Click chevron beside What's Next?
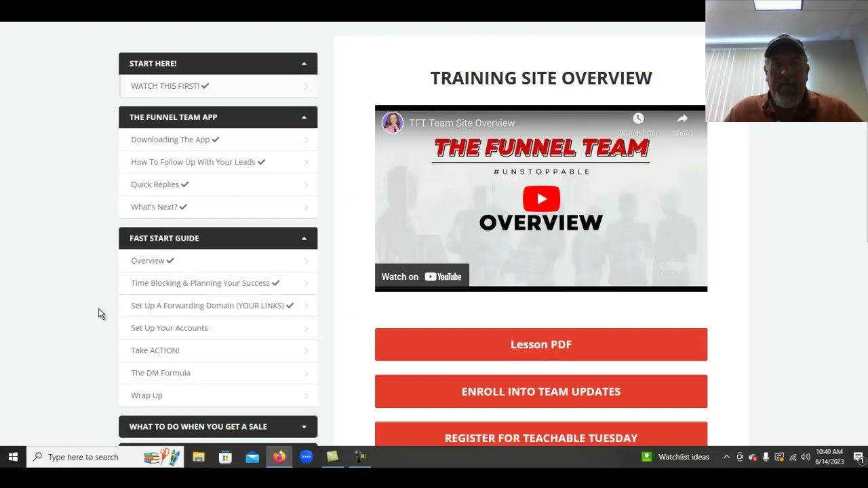This screenshot has height=488, width=868. (306, 207)
